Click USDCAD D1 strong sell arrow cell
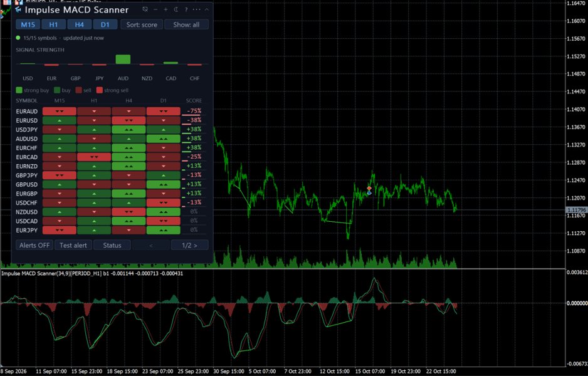This screenshot has width=588, height=376. 163,221
